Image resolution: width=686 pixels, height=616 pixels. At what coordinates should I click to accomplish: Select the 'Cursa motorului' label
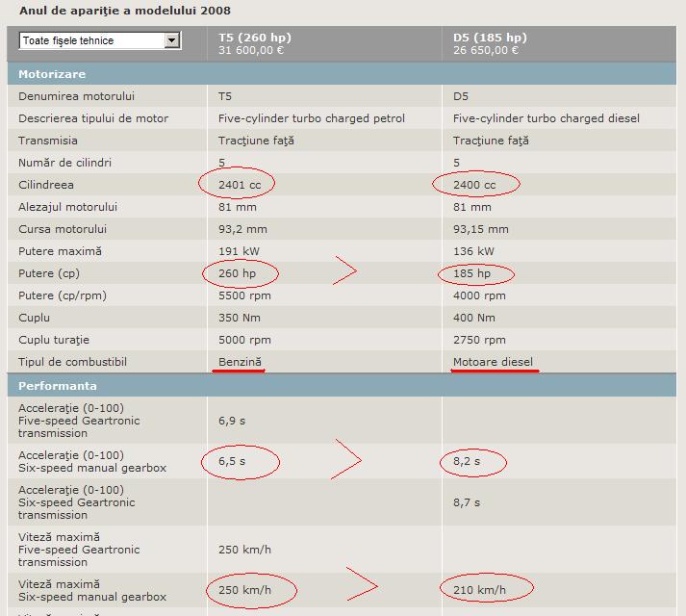click(x=63, y=229)
